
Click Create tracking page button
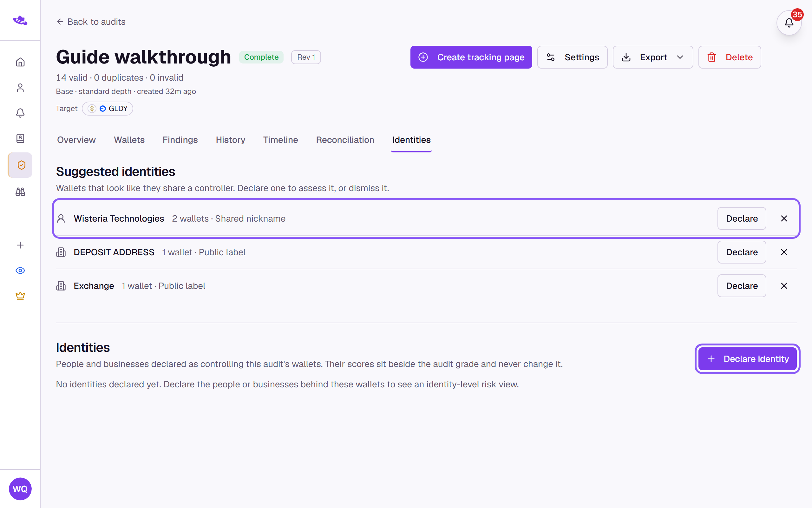pos(471,57)
